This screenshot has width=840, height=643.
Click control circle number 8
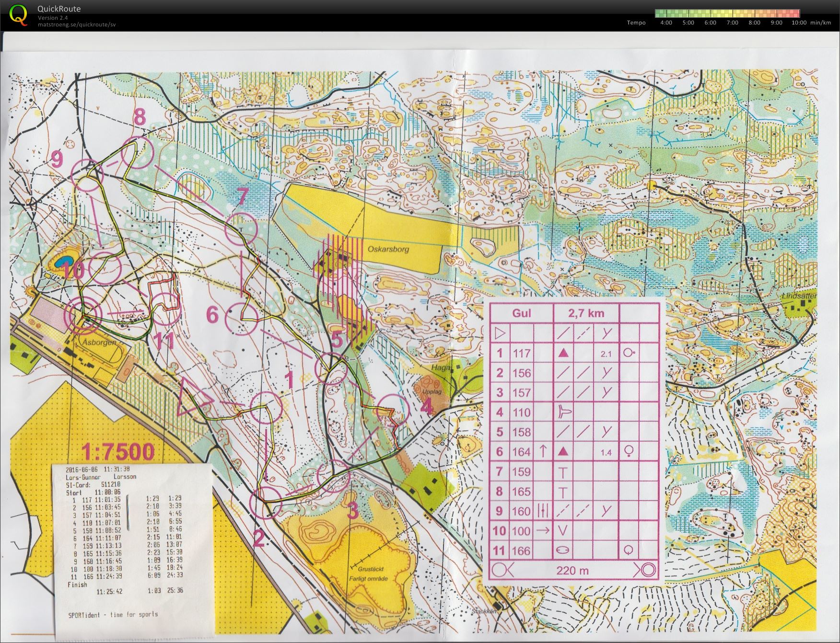[137, 152]
